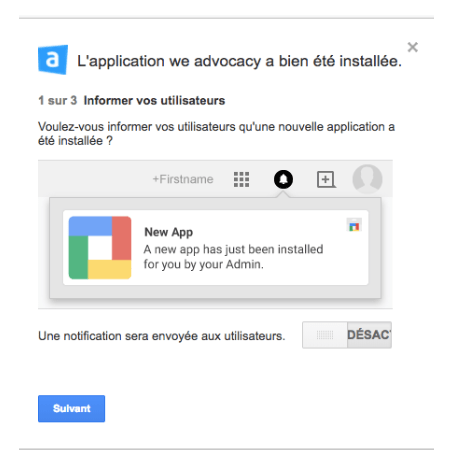449x462 pixels.
Task: Click the '1 sur 3' step indicator
Action: [57, 100]
